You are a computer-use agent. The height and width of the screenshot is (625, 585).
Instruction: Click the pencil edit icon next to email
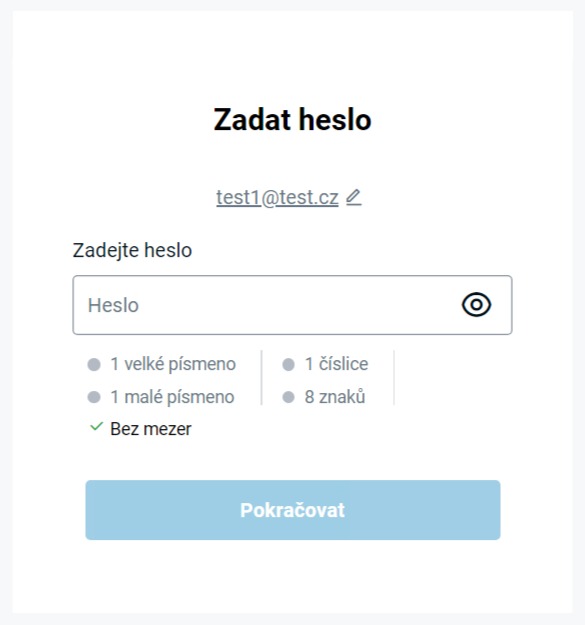(353, 197)
